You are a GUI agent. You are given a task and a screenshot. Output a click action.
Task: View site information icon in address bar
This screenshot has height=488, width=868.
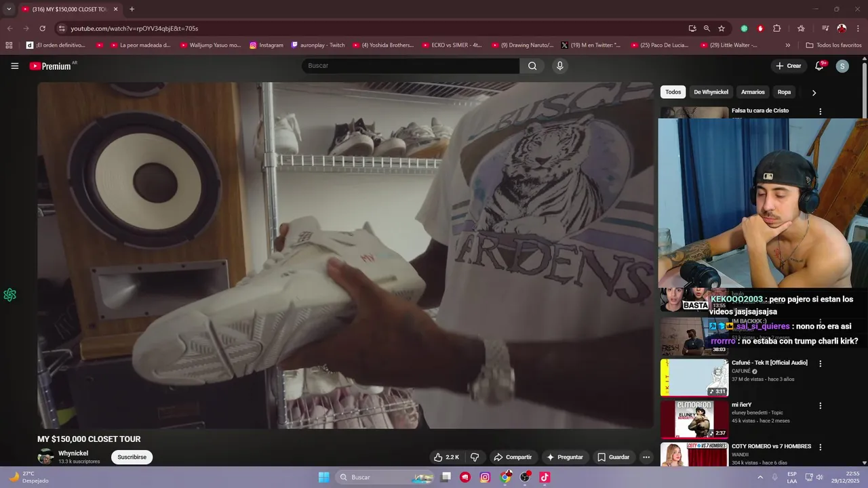click(62, 28)
